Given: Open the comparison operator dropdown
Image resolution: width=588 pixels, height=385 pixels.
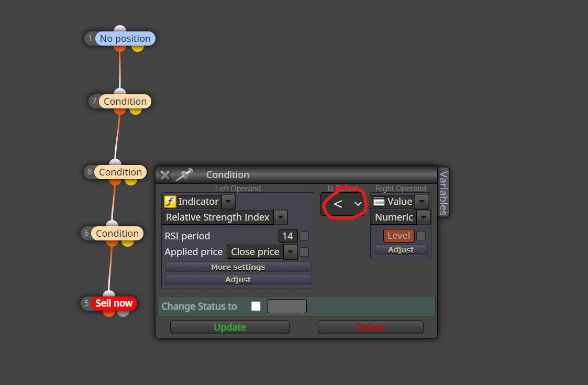Looking at the screenshot, I should (x=343, y=204).
